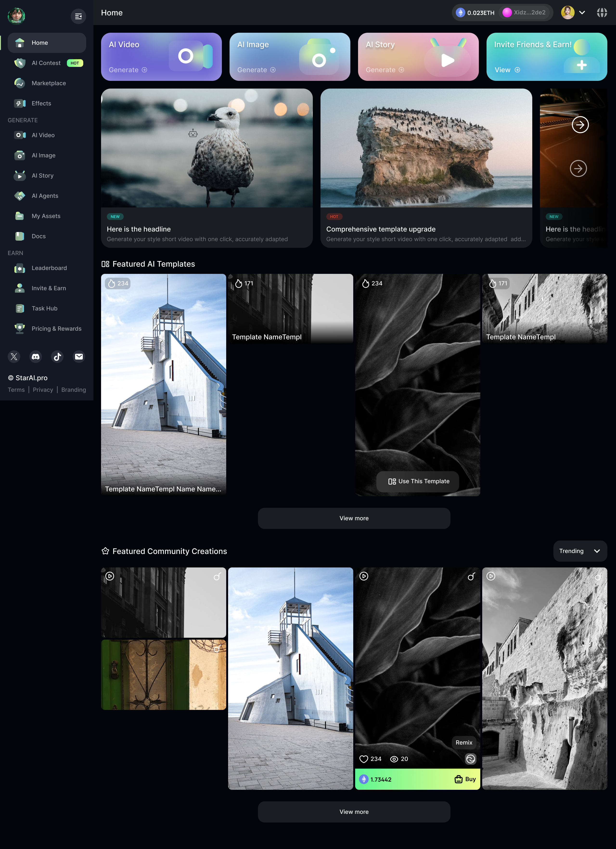
Task: Like the leaf creation with heart icon
Action: tap(364, 759)
